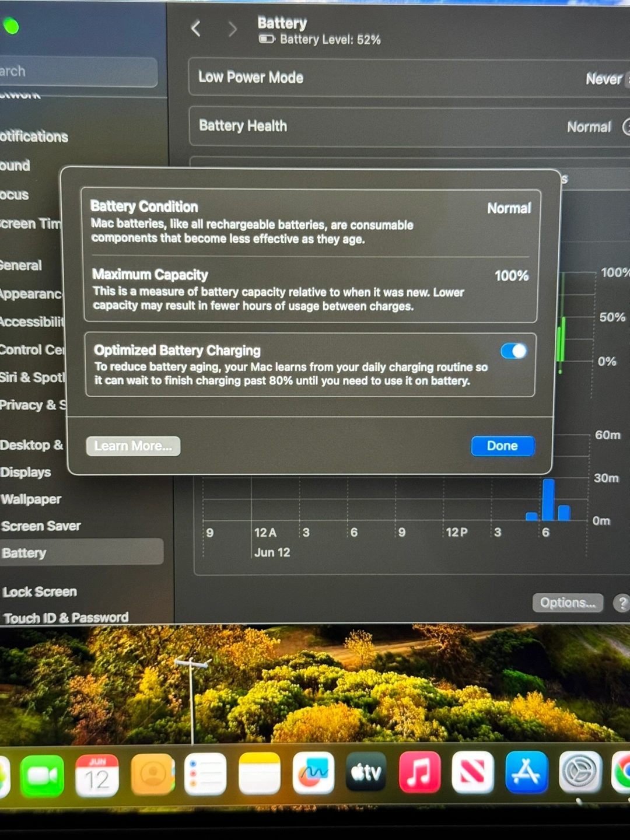Image resolution: width=630 pixels, height=840 pixels.
Task: Launch the Notes app
Action: click(260, 773)
